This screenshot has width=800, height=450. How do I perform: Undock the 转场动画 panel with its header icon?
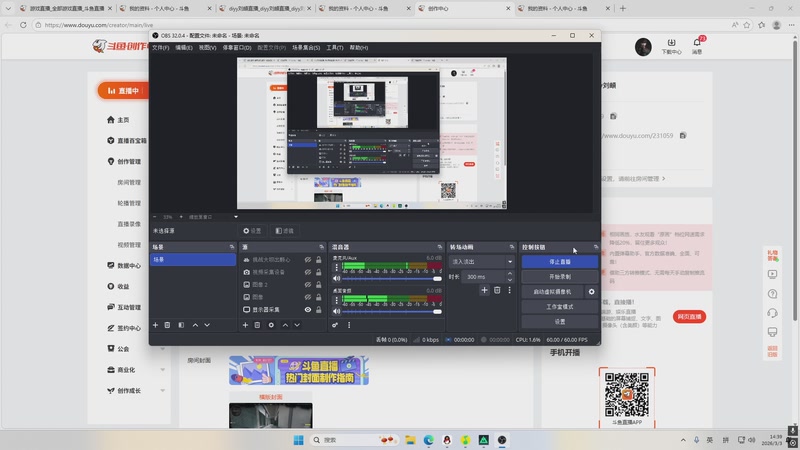[x=512, y=247]
